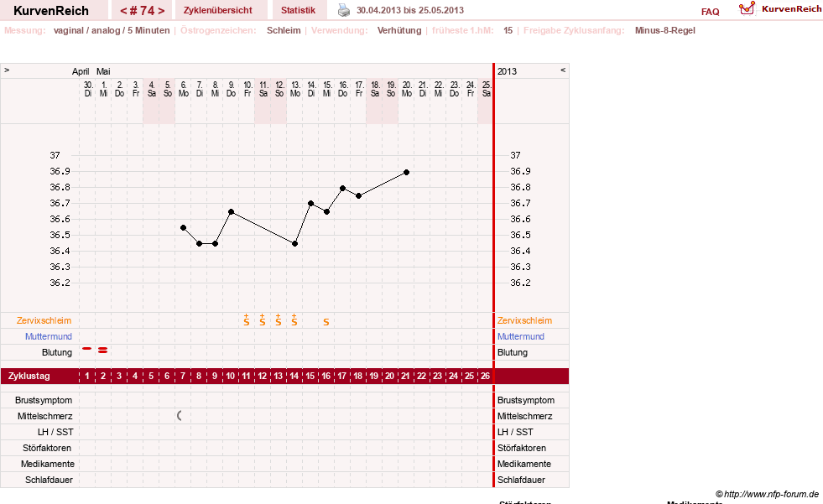This screenshot has width=823, height=504.
Task: Click the temperature point on 13. Mo
Action: (295, 244)
